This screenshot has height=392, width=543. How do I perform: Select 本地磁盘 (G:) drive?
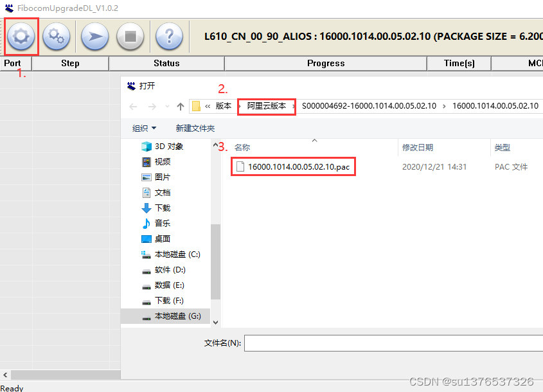[166, 316]
